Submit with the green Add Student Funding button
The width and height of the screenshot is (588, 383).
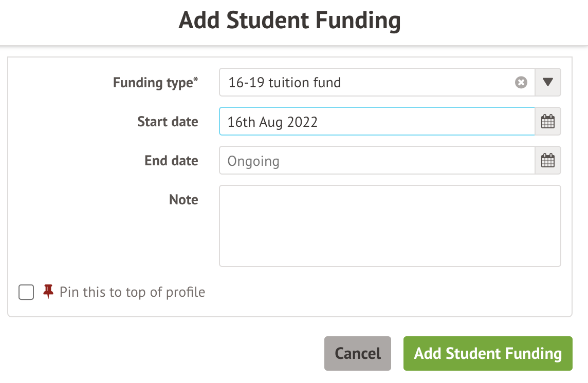click(x=488, y=353)
